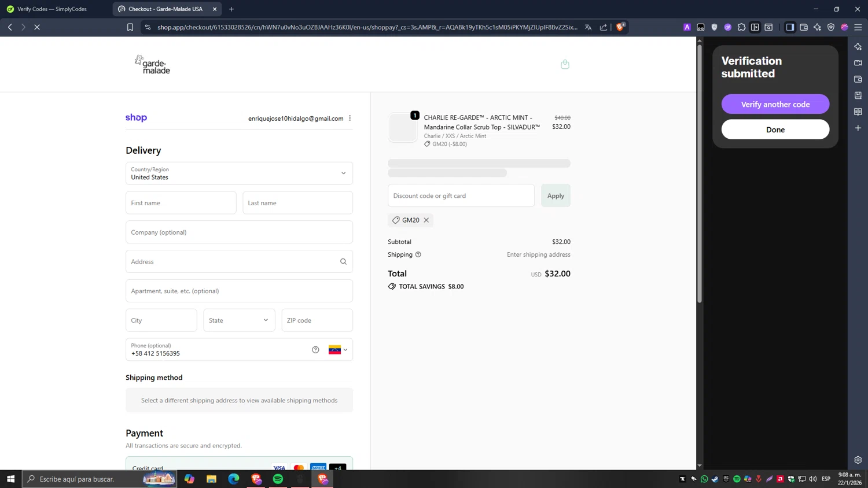
Task: Switch to Verify Codes SimplyCodes tab
Action: click(52, 9)
